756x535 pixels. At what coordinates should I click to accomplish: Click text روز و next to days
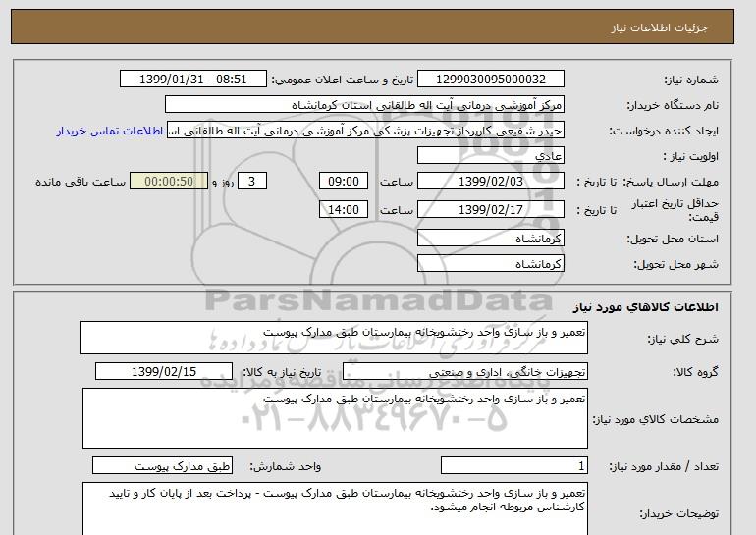pyautogui.click(x=223, y=182)
